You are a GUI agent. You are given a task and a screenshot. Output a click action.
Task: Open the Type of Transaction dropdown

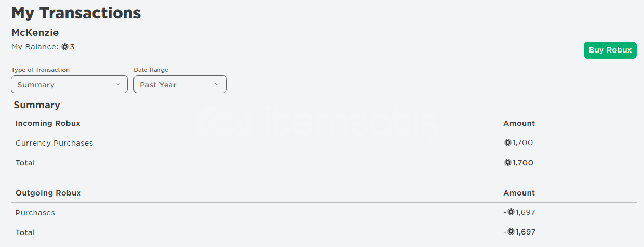69,84
